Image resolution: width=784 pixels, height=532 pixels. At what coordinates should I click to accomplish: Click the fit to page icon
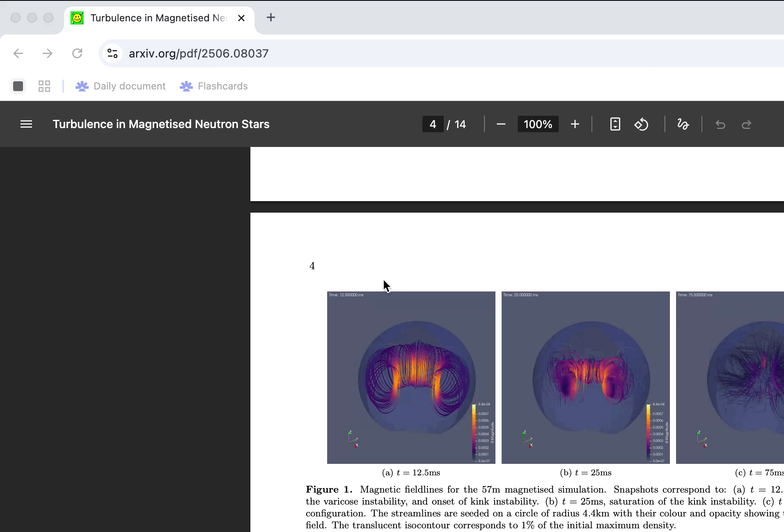point(615,124)
